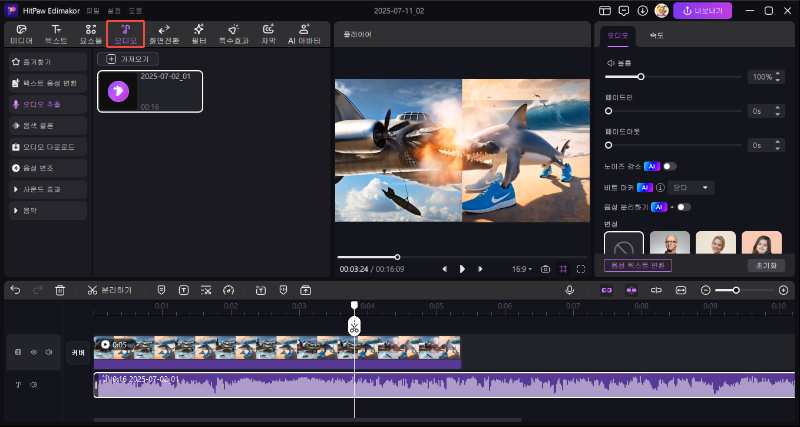
Task: Click the Cover button on video track
Action: point(78,353)
